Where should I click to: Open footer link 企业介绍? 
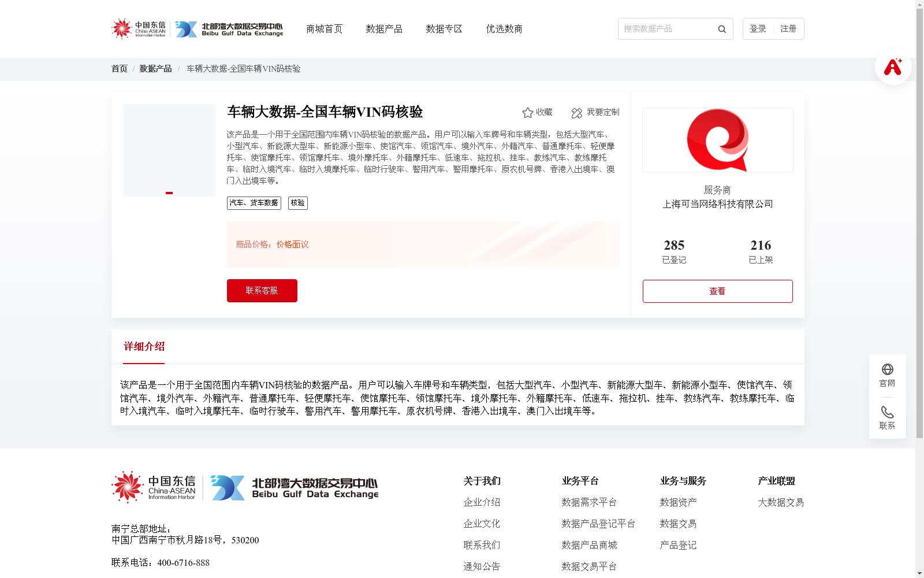point(482,502)
